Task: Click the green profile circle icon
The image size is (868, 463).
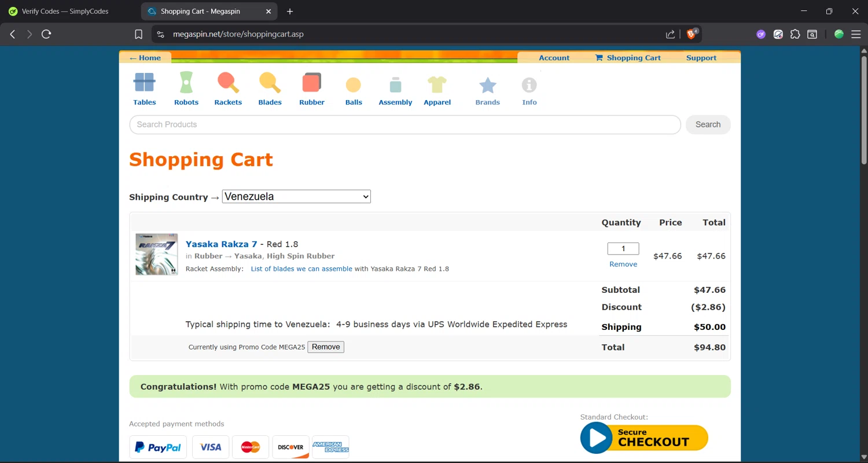Action: pos(839,34)
